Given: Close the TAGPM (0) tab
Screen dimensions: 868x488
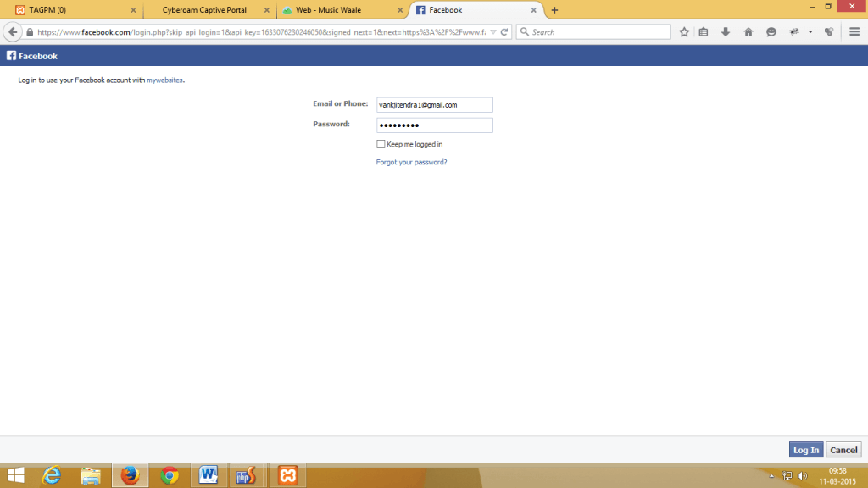Looking at the screenshot, I should pyautogui.click(x=133, y=10).
